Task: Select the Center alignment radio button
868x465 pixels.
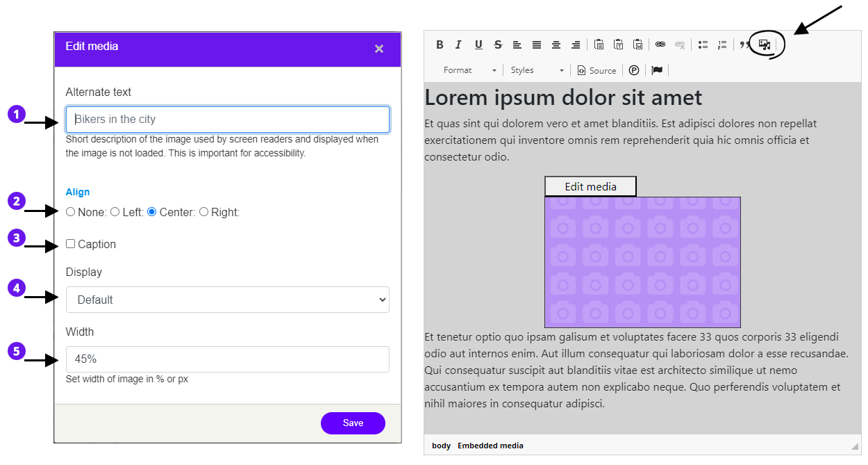Action: click(x=152, y=212)
